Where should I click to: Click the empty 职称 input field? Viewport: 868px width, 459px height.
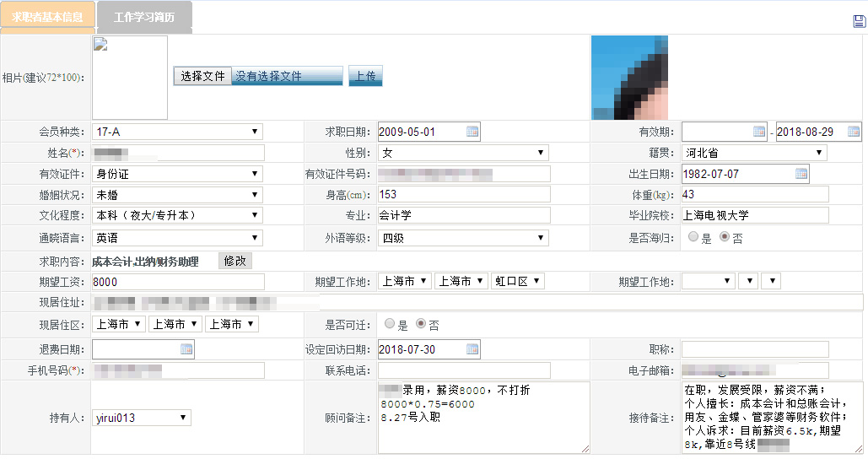pyautogui.click(x=755, y=349)
